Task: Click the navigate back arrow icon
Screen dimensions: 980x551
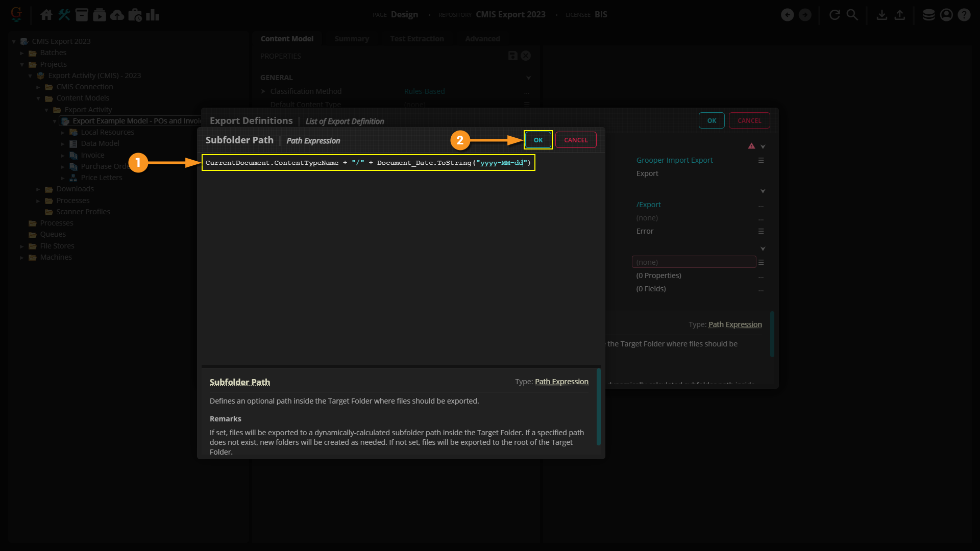Action: pyautogui.click(x=788, y=15)
